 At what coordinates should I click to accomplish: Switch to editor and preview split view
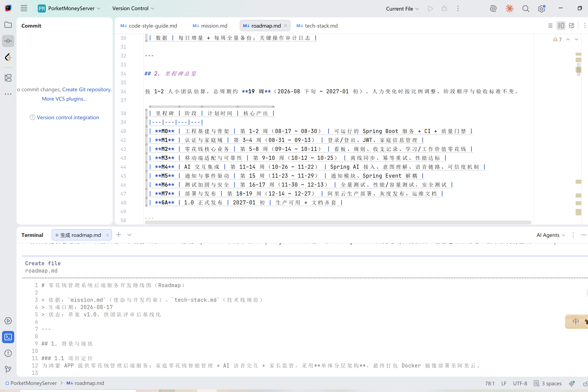tap(561, 26)
